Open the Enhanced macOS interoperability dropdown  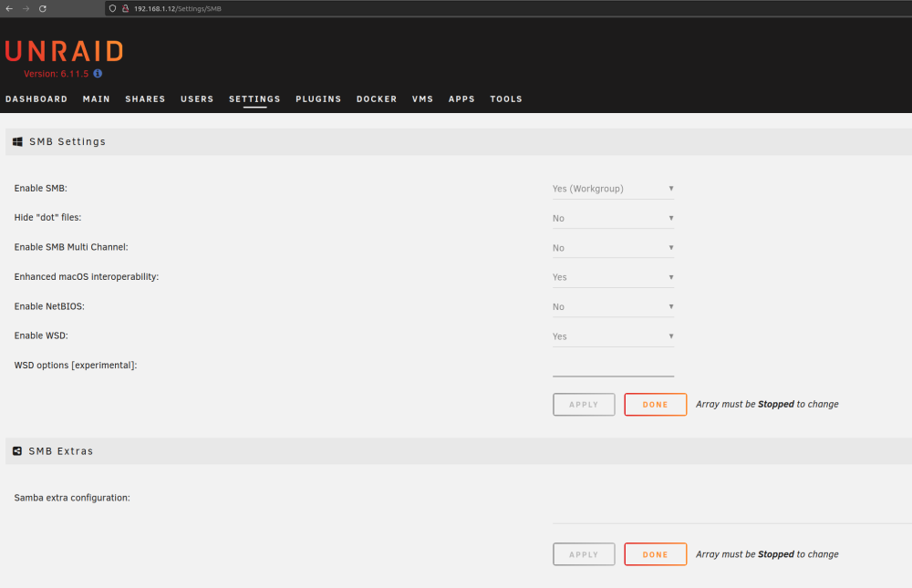click(613, 277)
